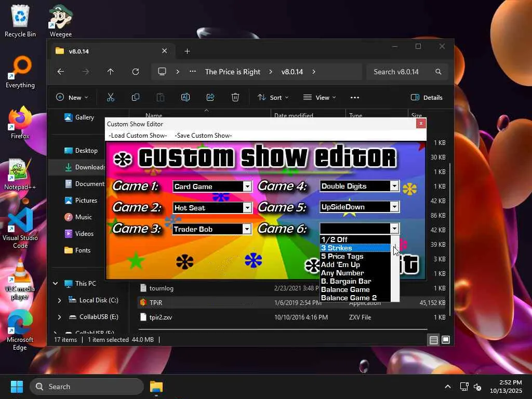The height and width of the screenshot is (399, 532).
Task: Open the Sort dropdown menu
Action: point(273,97)
